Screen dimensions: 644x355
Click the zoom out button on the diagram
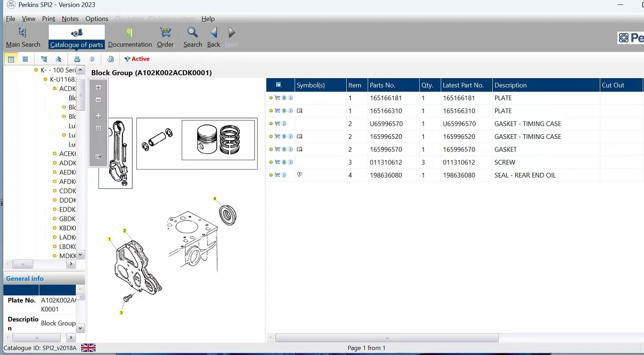(x=98, y=100)
